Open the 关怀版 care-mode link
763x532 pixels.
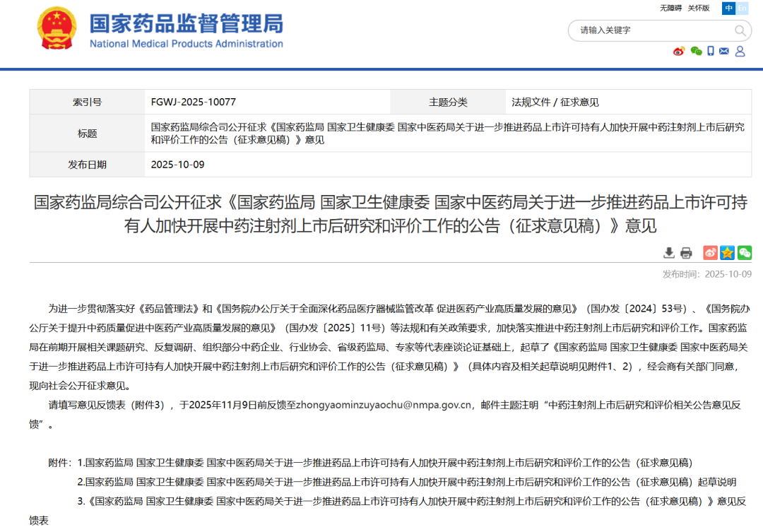698,8
